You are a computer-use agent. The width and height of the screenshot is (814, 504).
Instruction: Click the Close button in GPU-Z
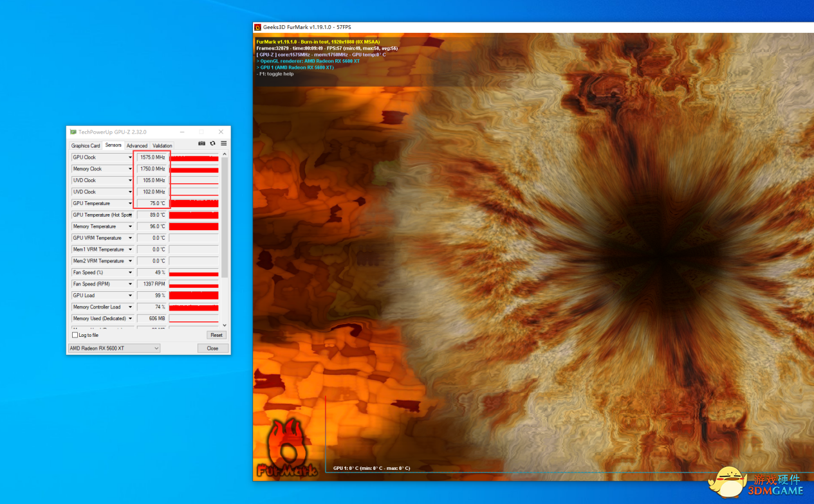coord(212,348)
